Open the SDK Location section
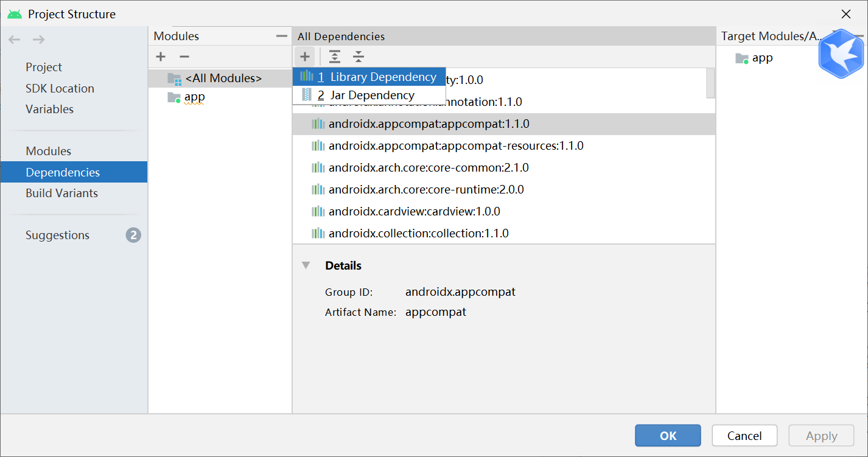868x457 pixels. point(60,88)
